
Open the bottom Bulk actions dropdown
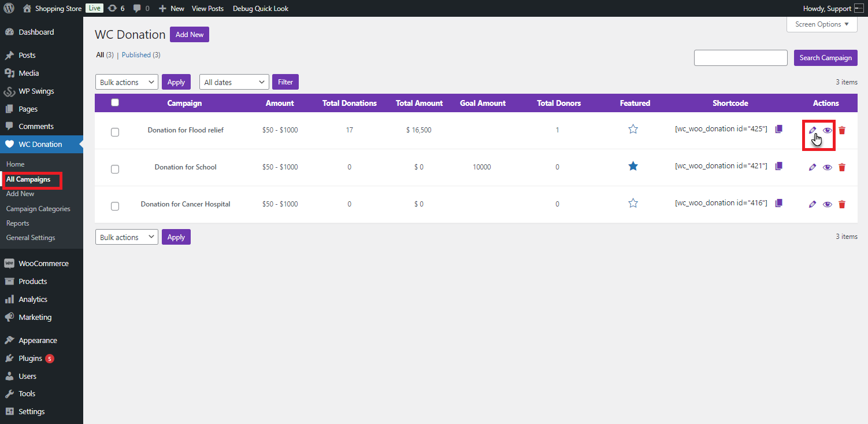click(127, 237)
